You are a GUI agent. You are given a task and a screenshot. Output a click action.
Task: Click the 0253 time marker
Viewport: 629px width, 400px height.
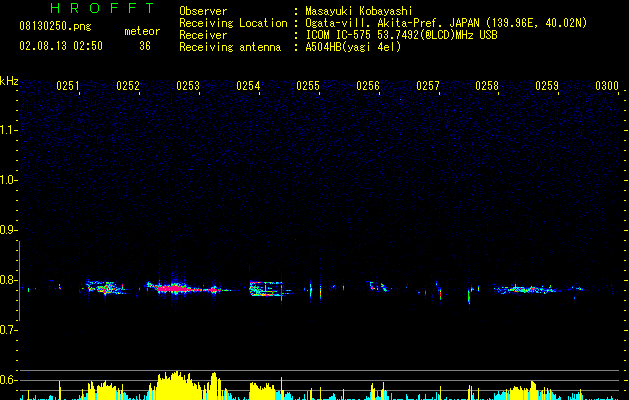pyautogui.click(x=188, y=86)
